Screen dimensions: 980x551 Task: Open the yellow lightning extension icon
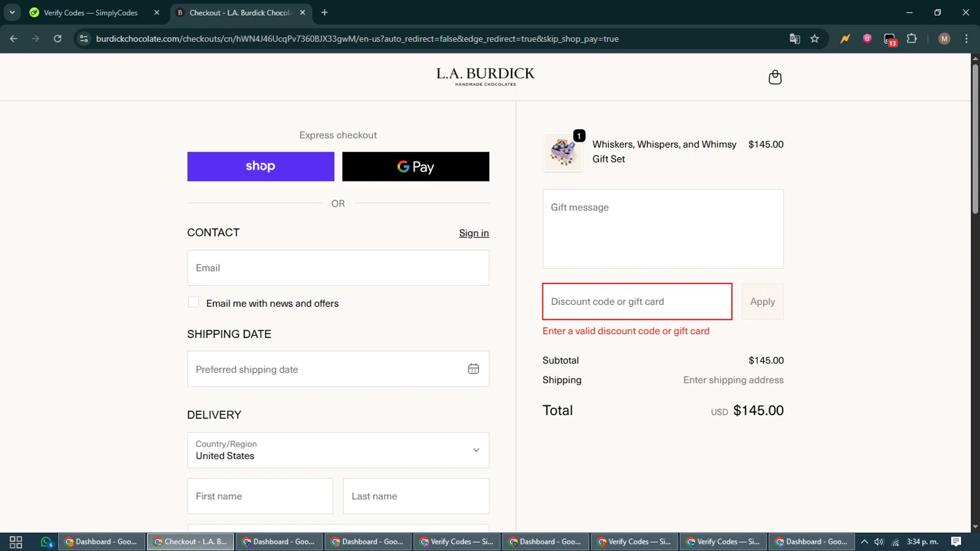point(845,39)
